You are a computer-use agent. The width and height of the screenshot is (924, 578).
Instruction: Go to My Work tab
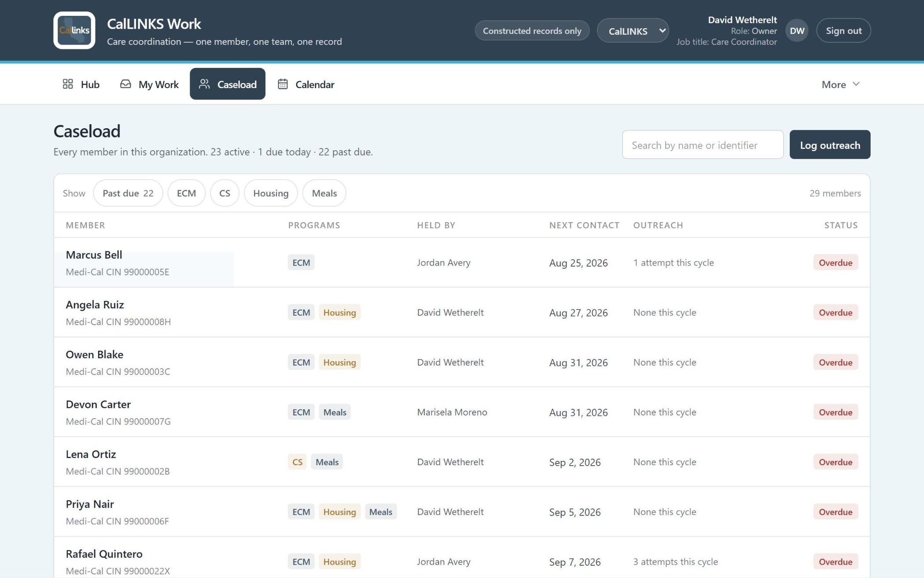click(149, 84)
